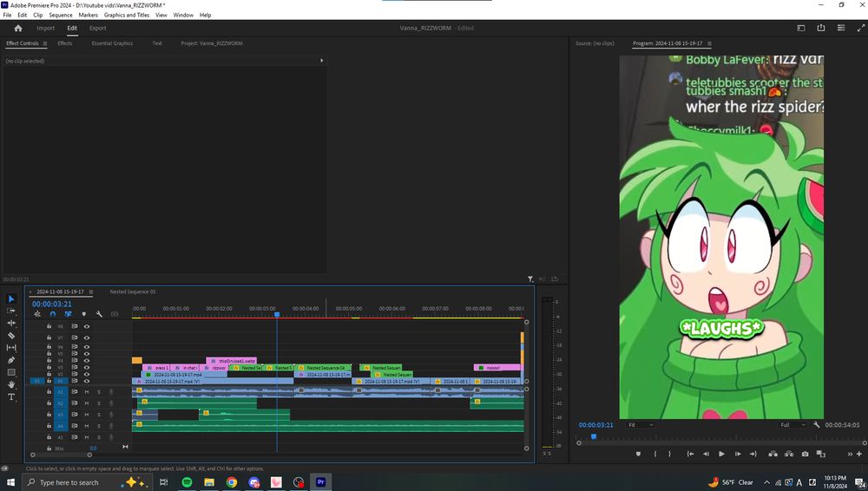868x491 pixels.
Task: Switch to the Effects tab
Action: [x=65, y=43]
